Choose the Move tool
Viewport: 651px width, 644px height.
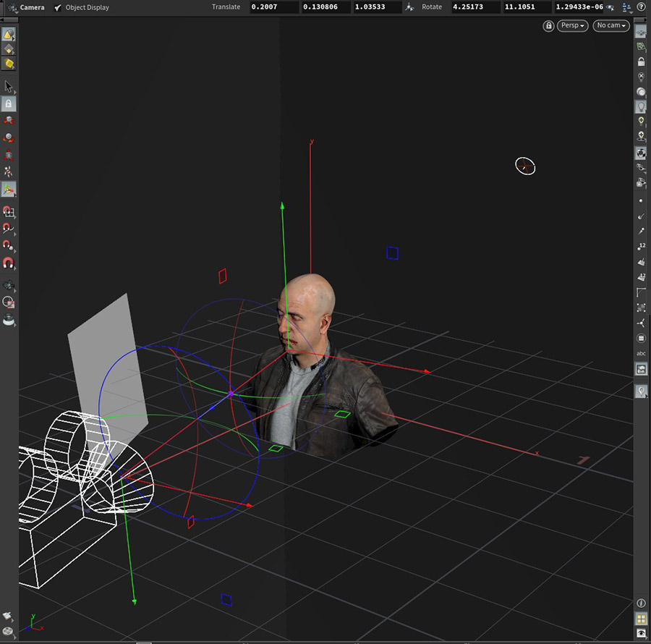click(x=8, y=121)
